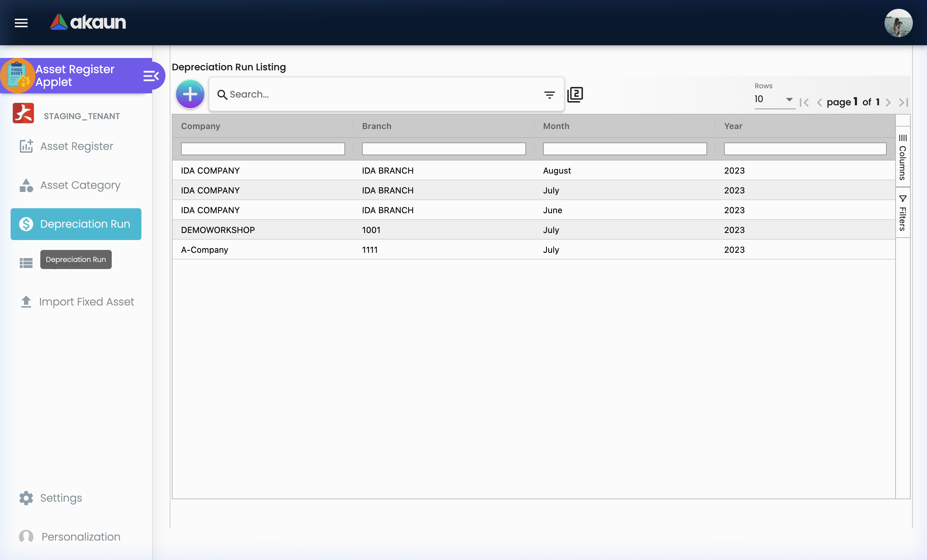
Task: Open Personalization in the sidebar
Action: [81, 536]
